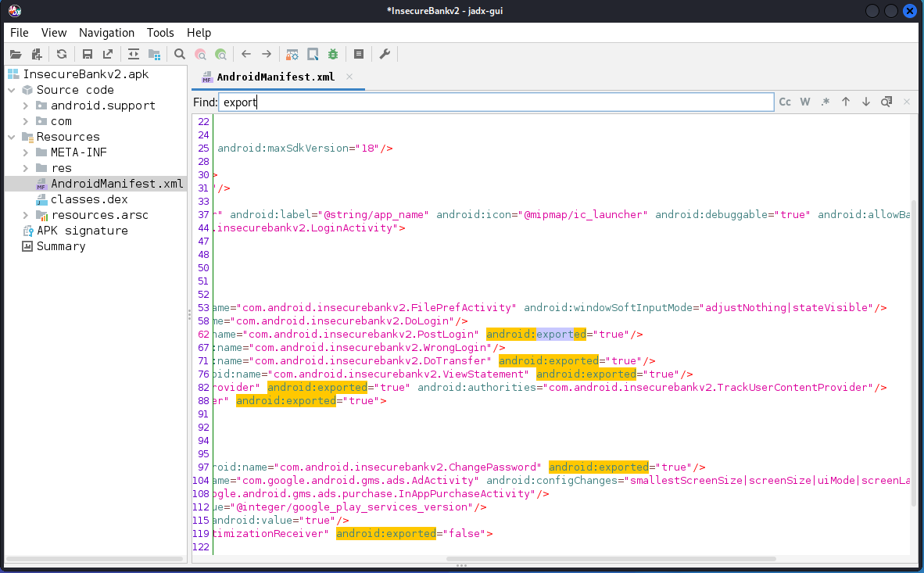
Task: Open the Summary tree item
Action: [61, 246]
